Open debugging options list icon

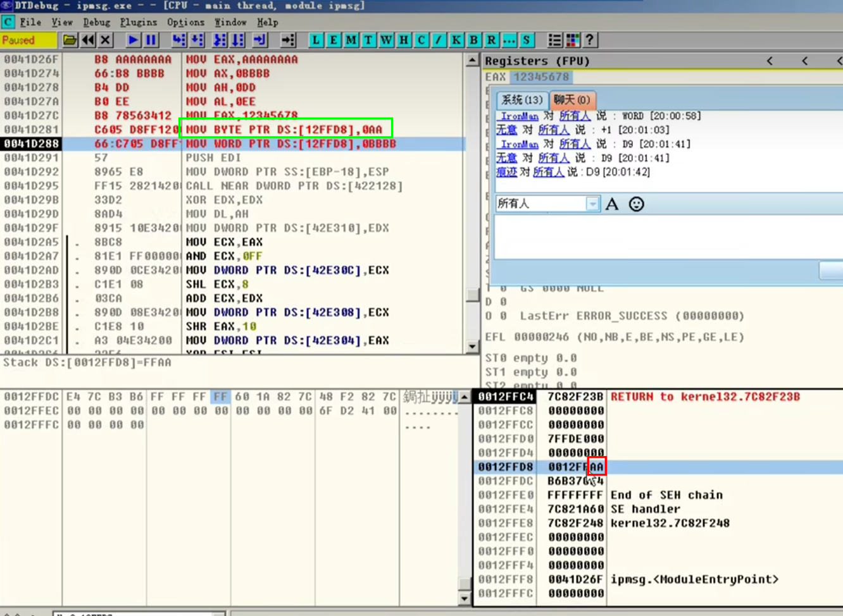tap(554, 40)
